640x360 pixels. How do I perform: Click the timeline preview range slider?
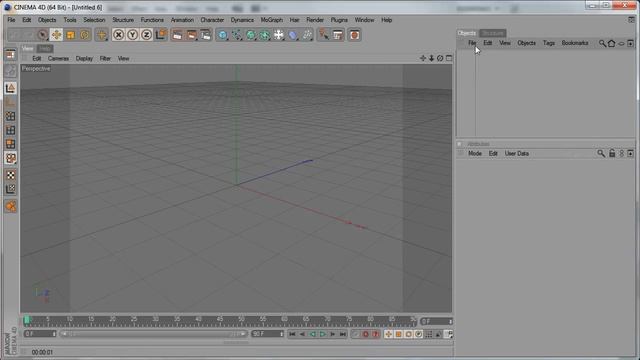click(x=153, y=334)
